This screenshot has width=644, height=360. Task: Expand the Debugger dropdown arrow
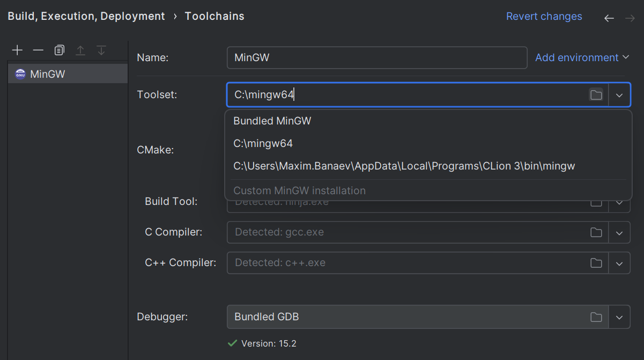tap(619, 317)
